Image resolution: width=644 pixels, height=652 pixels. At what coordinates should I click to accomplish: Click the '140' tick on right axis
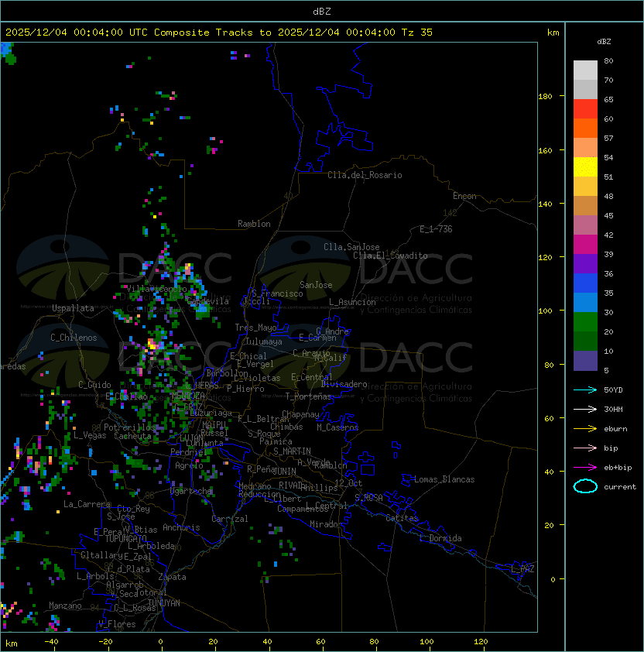[545, 204]
